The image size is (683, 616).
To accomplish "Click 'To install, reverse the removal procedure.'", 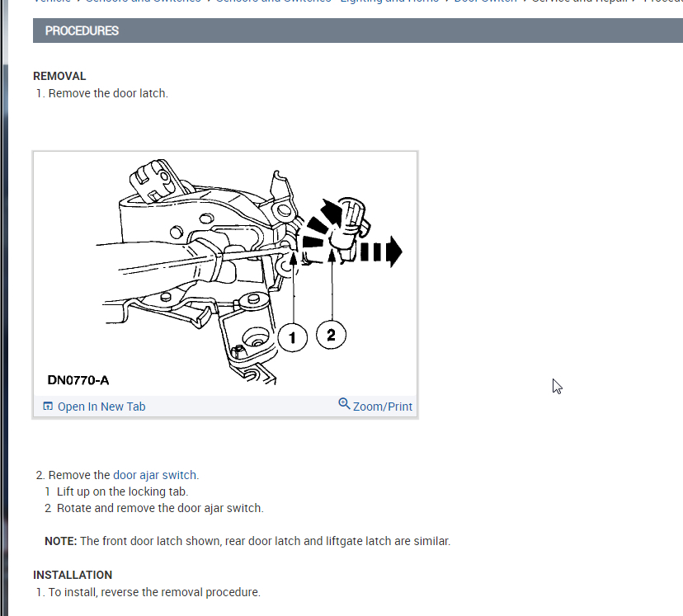I will click(154, 592).
